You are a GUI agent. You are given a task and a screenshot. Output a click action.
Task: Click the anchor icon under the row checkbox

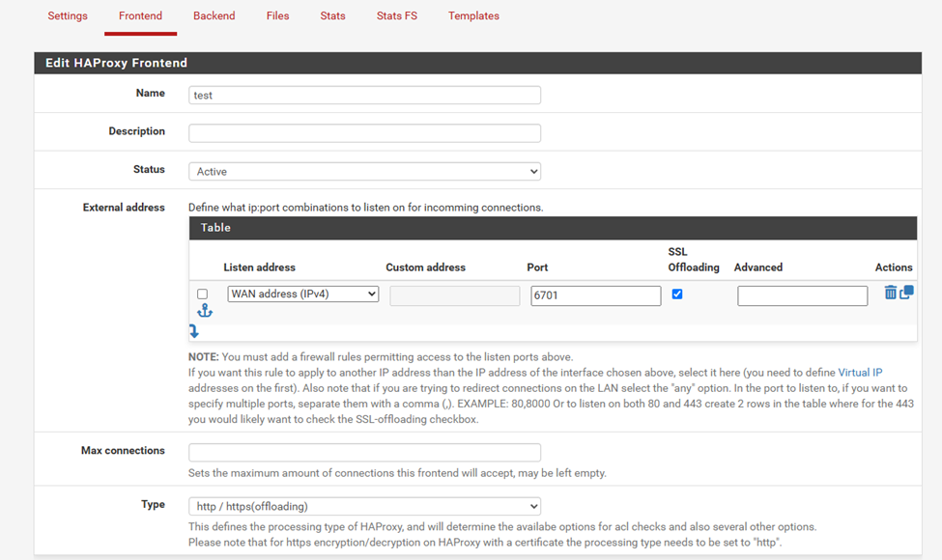(x=204, y=311)
